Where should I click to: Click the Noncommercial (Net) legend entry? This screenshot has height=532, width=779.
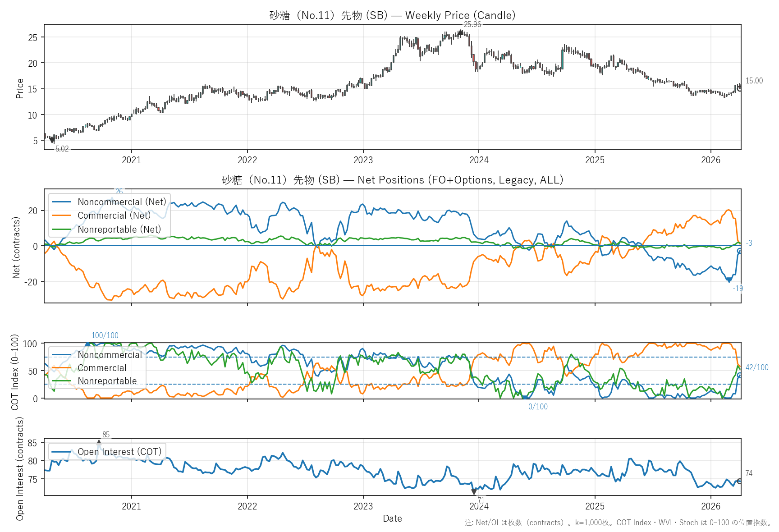(x=121, y=202)
